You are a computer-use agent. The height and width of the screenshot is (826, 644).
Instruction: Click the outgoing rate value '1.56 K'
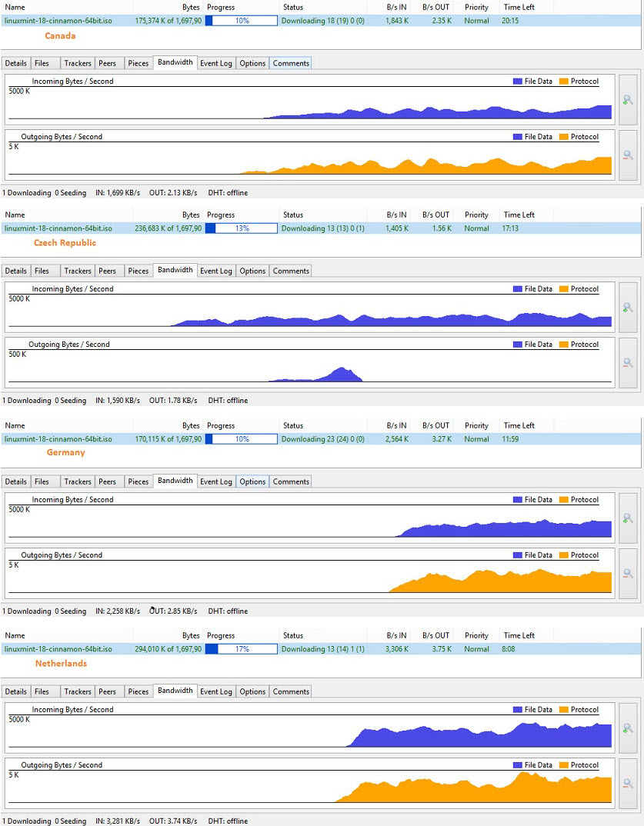[442, 228]
